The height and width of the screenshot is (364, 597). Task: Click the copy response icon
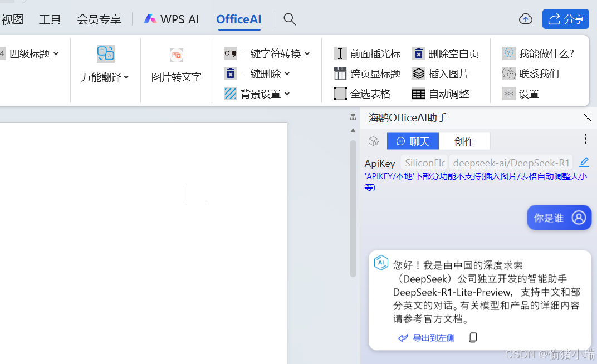472,337
